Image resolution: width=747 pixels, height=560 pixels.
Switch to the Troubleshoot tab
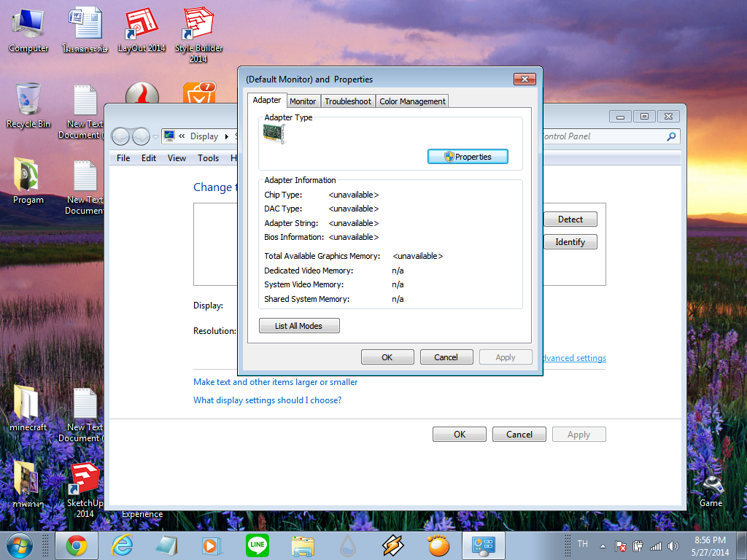pos(348,101)
